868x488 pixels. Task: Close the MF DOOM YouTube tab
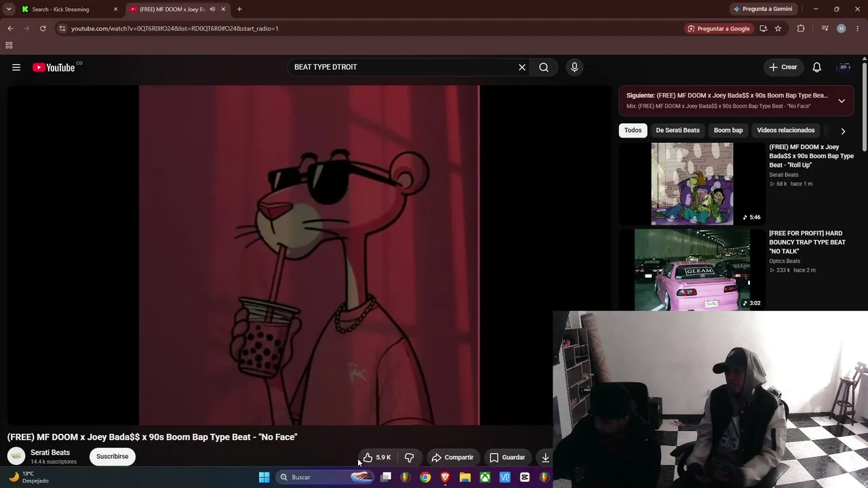[223, 9]
